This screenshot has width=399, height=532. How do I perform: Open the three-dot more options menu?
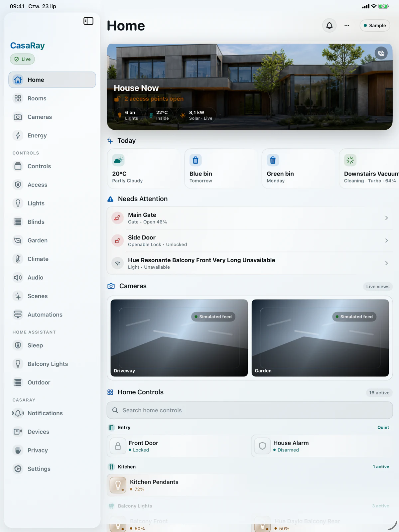(x=347, y=26)
